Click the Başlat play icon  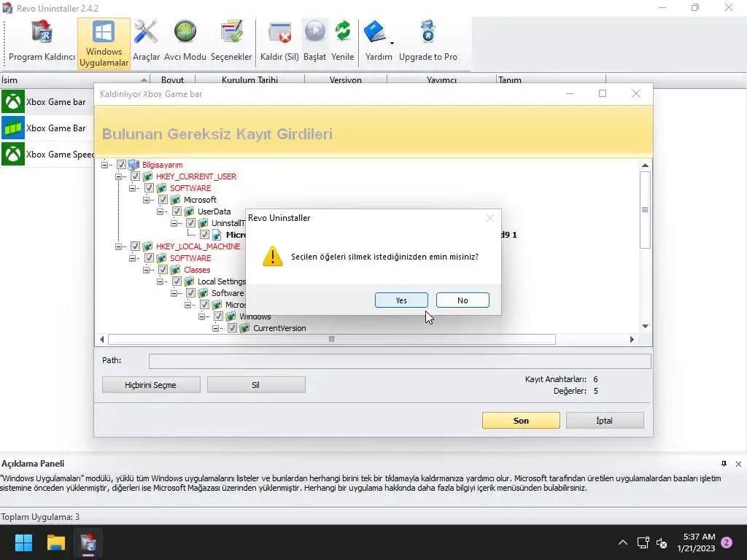pyautogui.click(x=315, y=42)
